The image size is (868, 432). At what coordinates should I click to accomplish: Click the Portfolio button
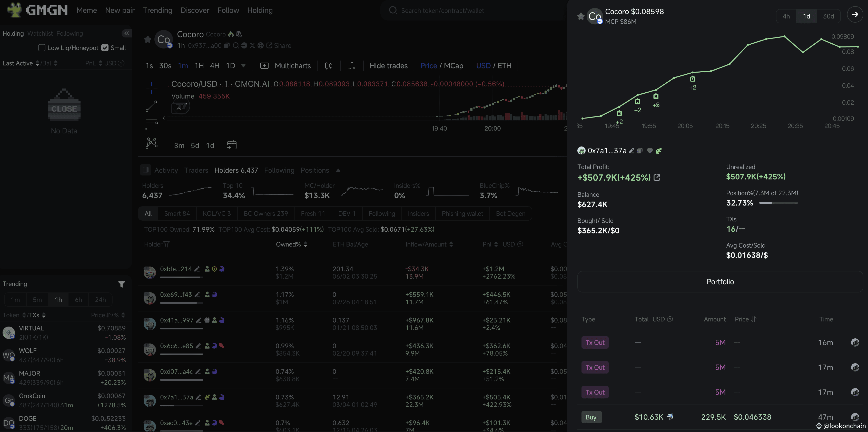[x=720, y=282]
